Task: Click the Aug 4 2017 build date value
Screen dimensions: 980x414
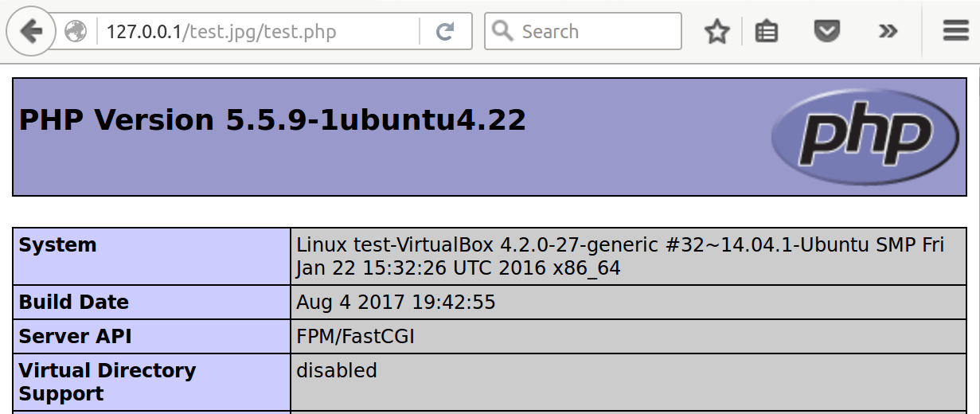Action: pyautogui.click(x=396, y=303)
